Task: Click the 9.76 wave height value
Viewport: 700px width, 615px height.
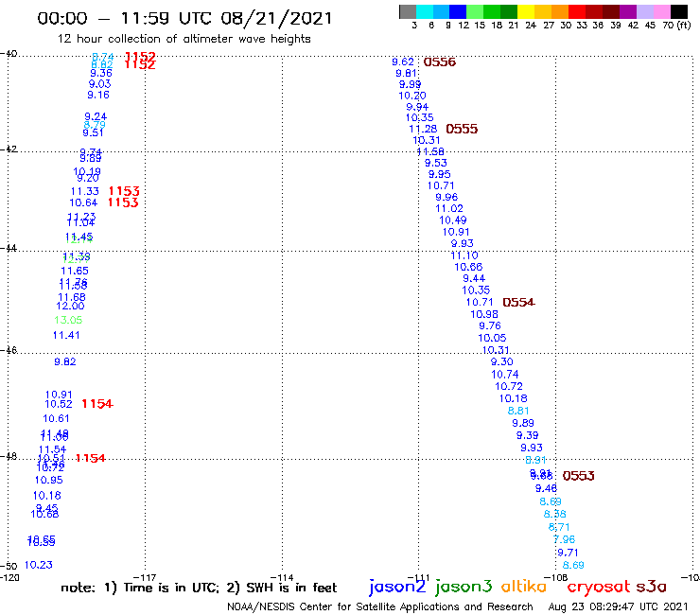Action: coord(490,326)
